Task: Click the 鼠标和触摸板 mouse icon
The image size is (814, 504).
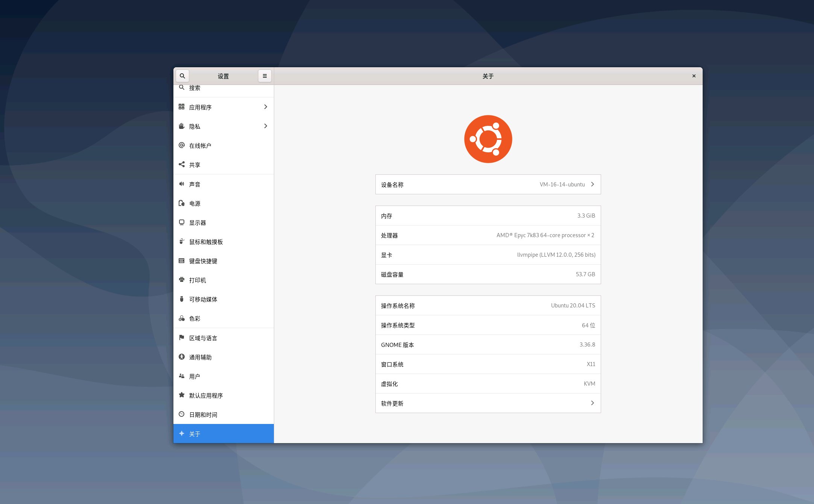Action: coord(182,242)
